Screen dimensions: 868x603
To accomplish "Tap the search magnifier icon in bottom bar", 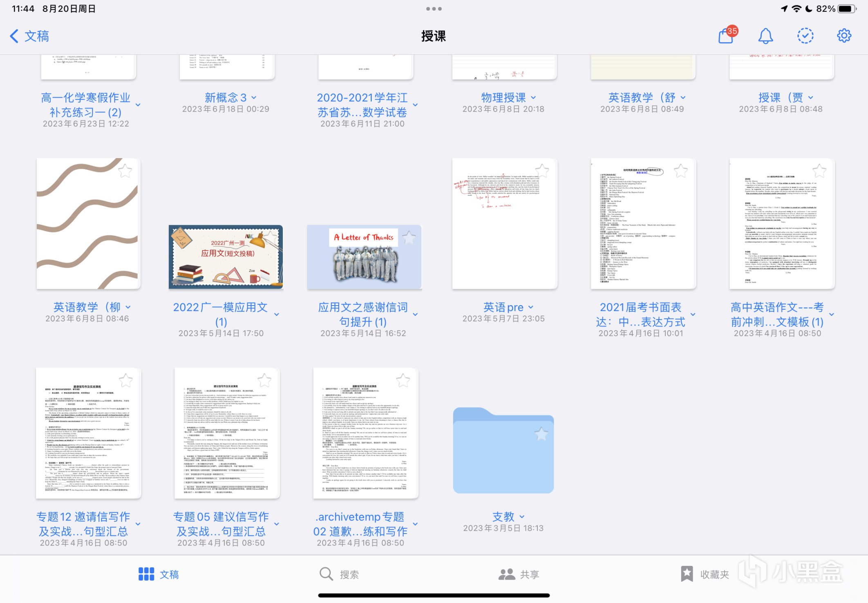I will [326, 574].
